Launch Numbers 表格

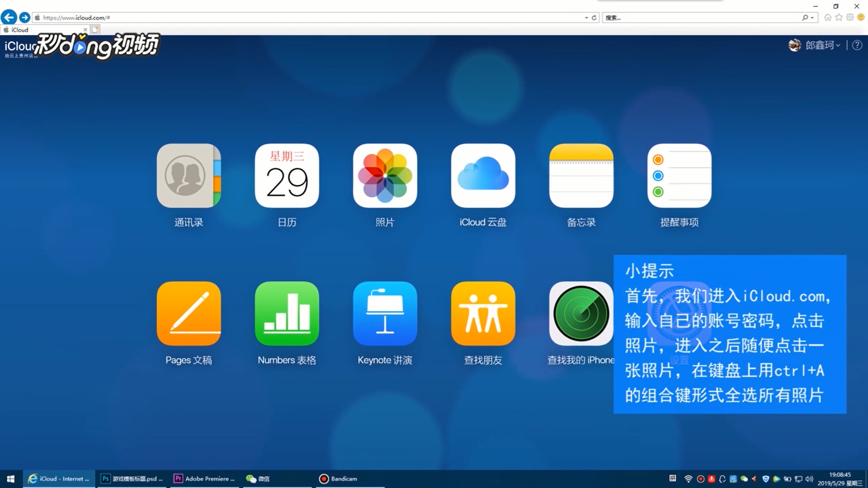(x=287, y=314)
